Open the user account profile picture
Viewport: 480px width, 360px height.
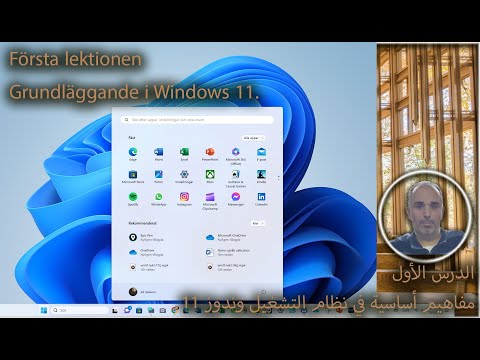(133, 292)
